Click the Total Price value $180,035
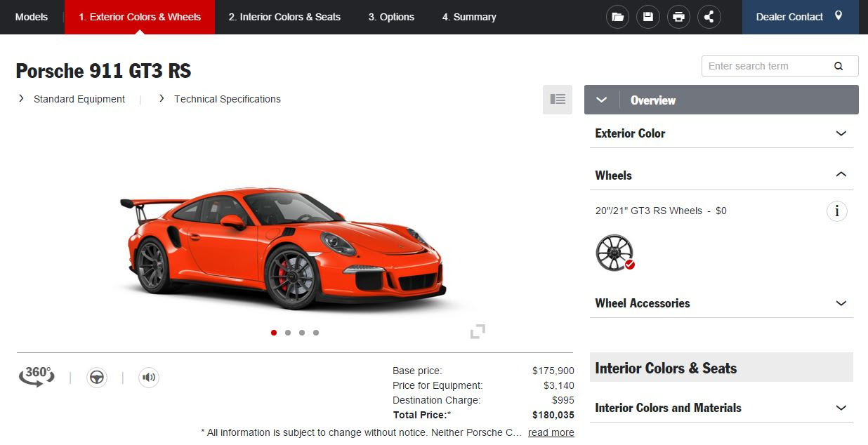This screenshot has height=445, width=868. click(x=553, y=415)
